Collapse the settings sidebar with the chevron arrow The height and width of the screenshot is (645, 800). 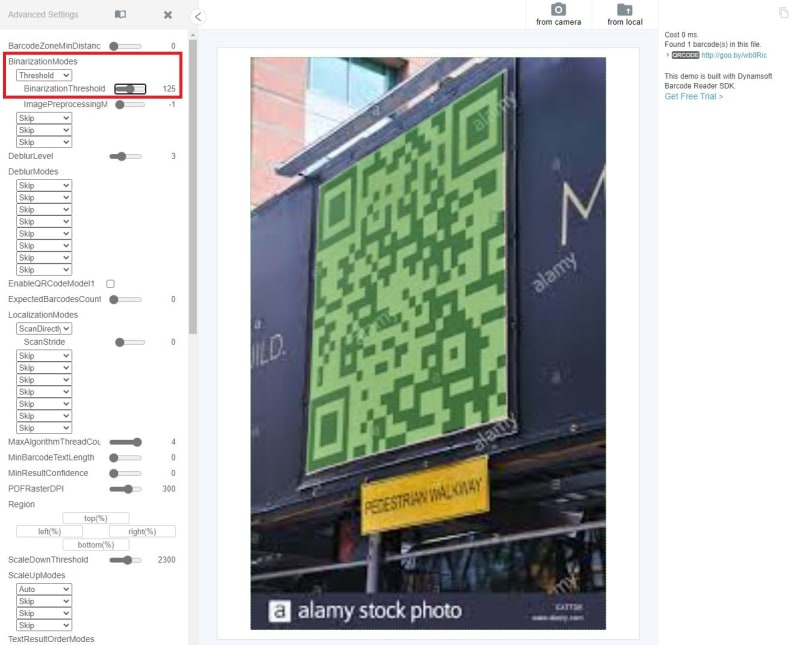pos(198,17)
